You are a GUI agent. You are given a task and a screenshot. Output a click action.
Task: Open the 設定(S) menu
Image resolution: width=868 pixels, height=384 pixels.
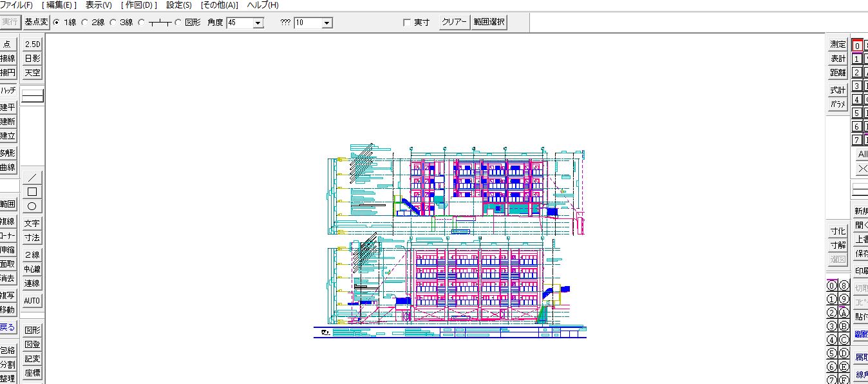(x=179, y=5)
